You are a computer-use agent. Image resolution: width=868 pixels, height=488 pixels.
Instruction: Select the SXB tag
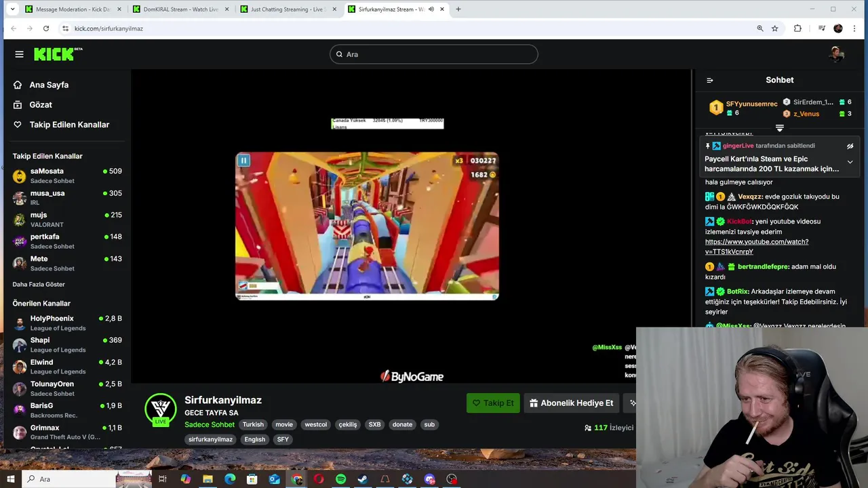pyautogui.click(x=374, y=424)
